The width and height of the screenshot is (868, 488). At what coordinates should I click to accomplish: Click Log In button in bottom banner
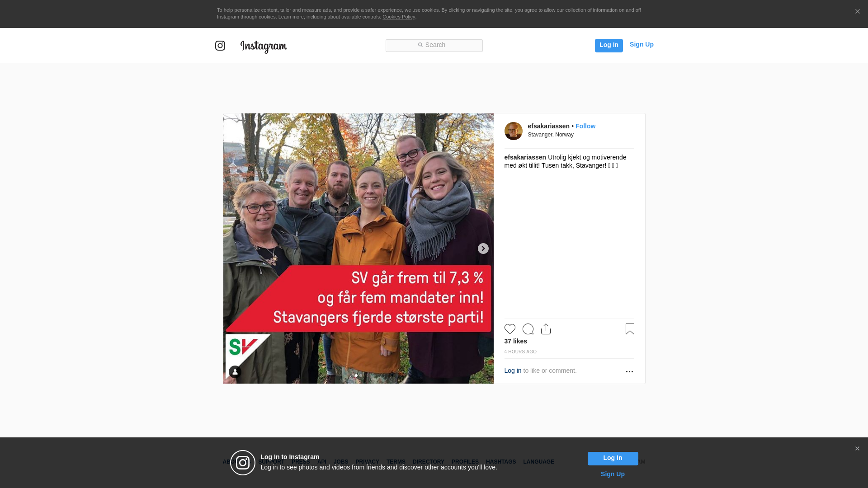[613, 459]
